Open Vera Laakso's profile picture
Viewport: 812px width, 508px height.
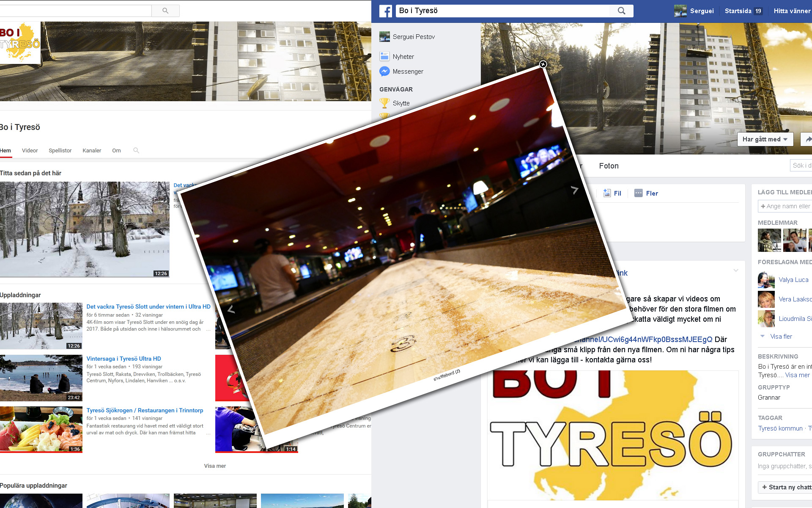(x=766, y=299)
